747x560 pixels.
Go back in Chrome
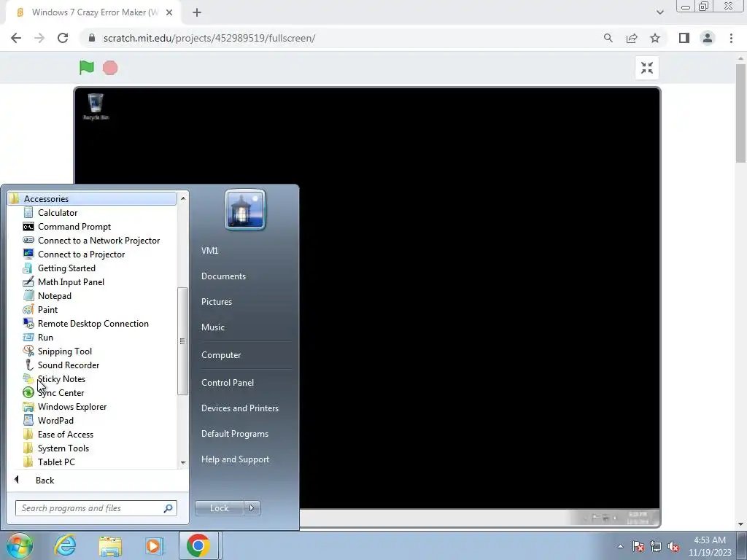tap(16, 38)
